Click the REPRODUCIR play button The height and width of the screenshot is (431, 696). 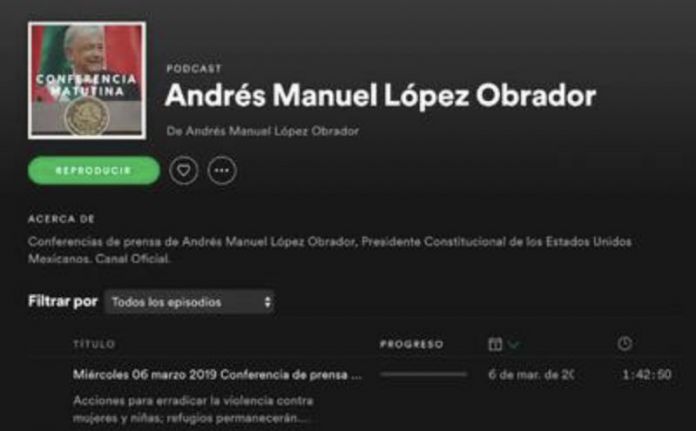click(x=94, y=170)
